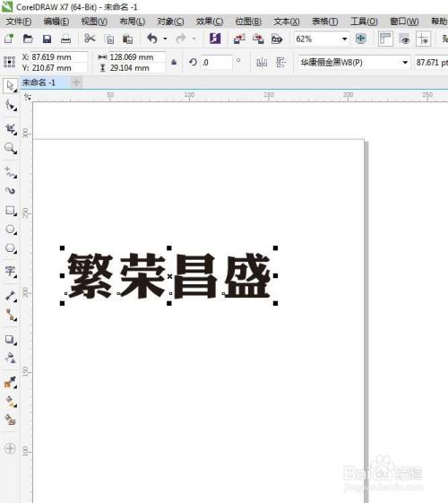
Task: Open the 表格(T) menu
Action: (325, 22)
